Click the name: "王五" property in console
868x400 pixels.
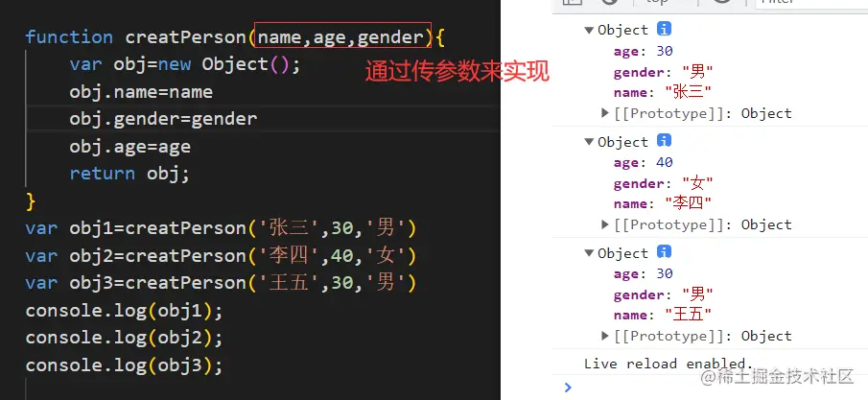(662, 315)
